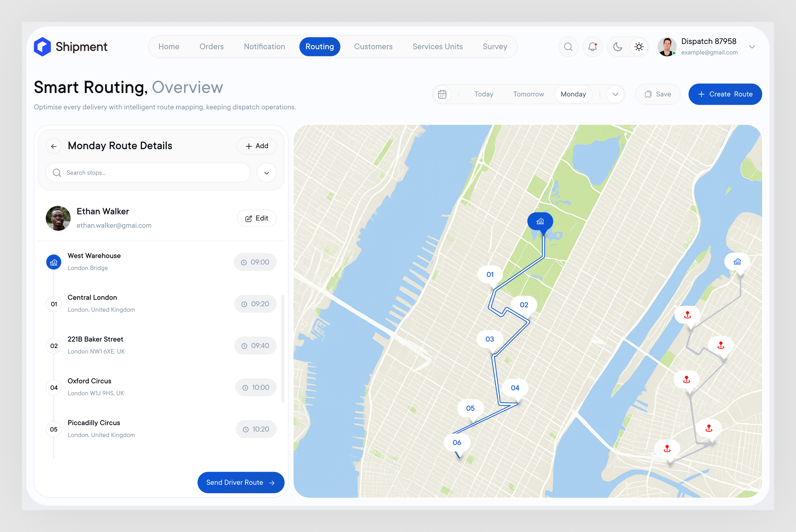Click the Create Route button

725,94
